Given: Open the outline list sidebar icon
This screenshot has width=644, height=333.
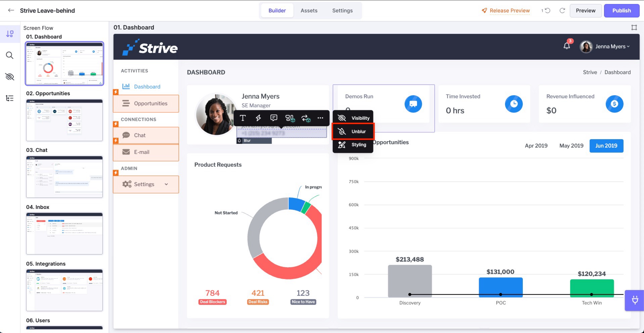Looking at the screenshot, I should (x=10, y=98).
